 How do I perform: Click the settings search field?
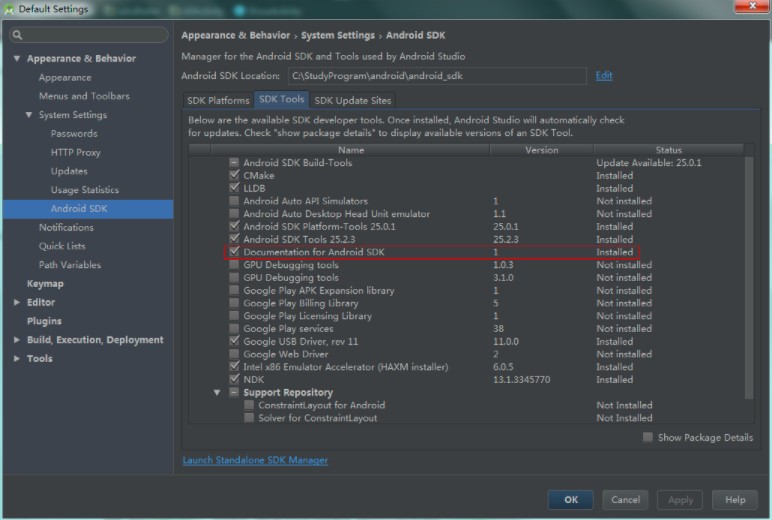point(89,35)
